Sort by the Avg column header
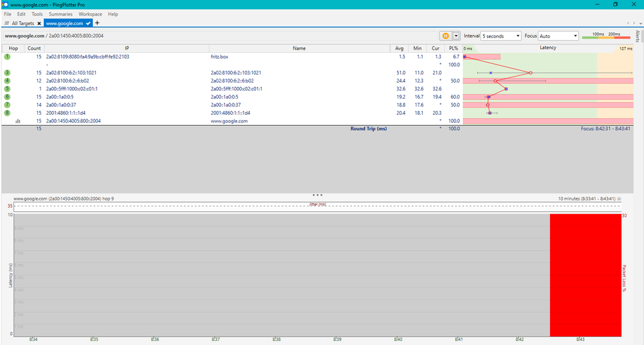This screenshot has height=345, width=644. pos(399,48)
